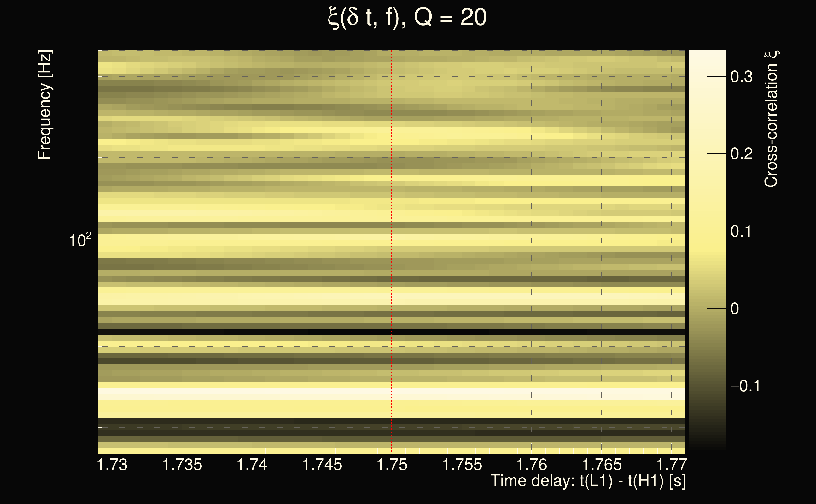Click the x-axis tick label 1.74

tap(252, 465)
